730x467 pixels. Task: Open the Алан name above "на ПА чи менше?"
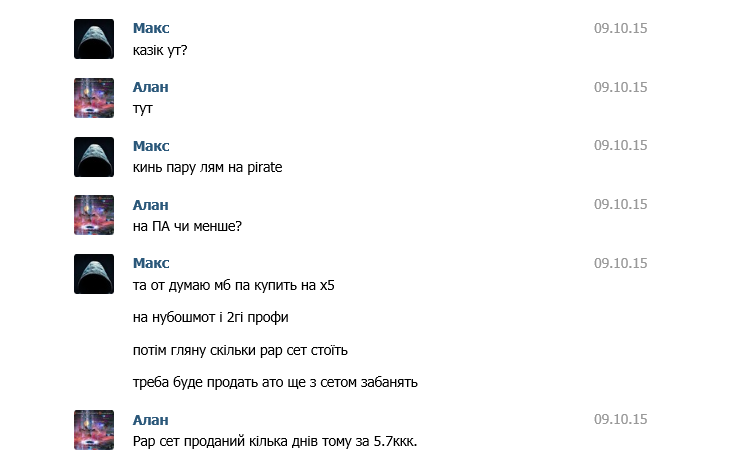[150, 205]
